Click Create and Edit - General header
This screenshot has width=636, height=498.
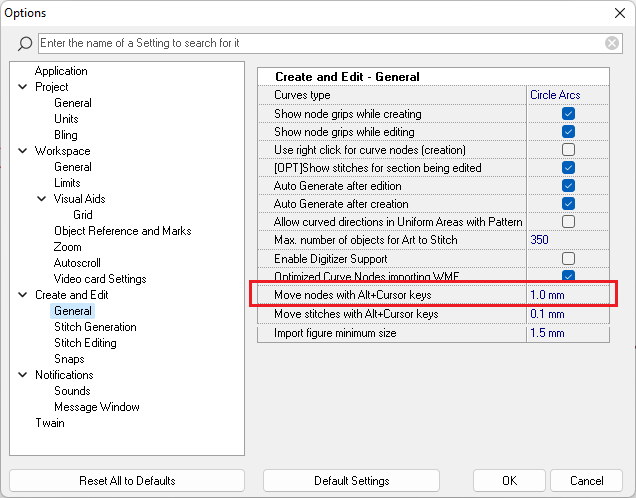click(347, 77)
